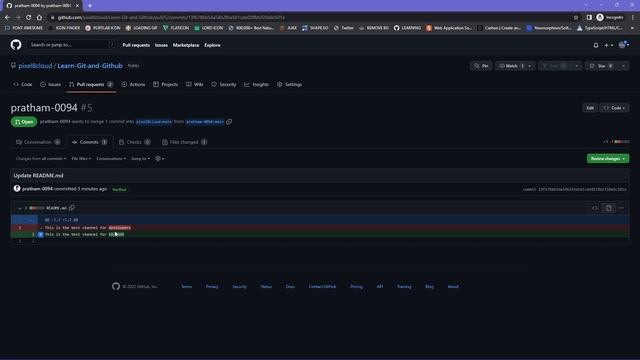
Task: Open the repository Security tab
Action: pyautogui.click(x=224, y=84)
